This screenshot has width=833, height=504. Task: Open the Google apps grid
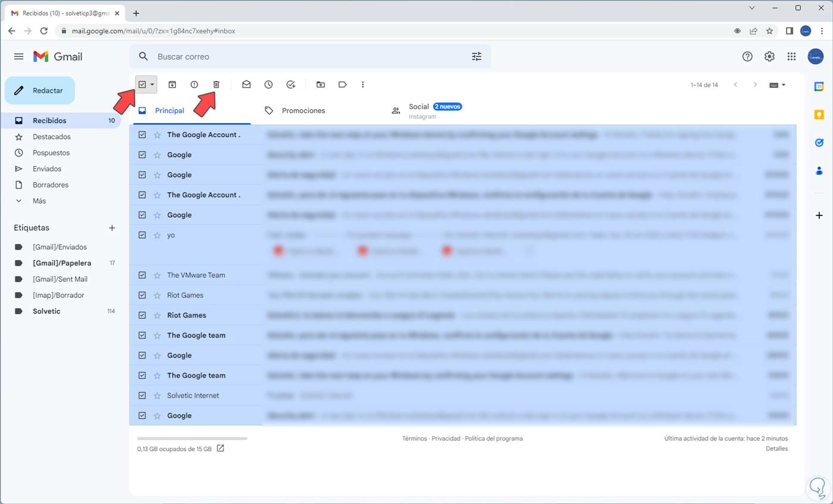791,57
